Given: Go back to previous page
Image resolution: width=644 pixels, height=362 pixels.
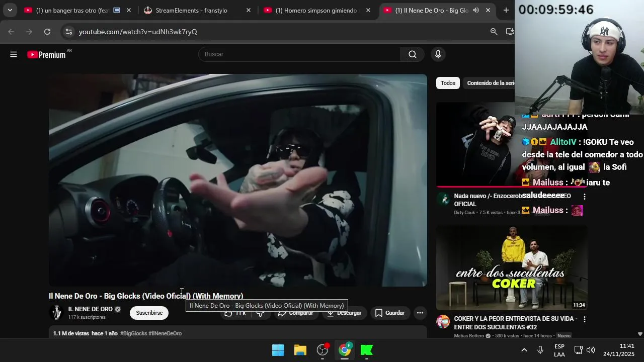Looking at the screenshot, I should pos(11,32).
